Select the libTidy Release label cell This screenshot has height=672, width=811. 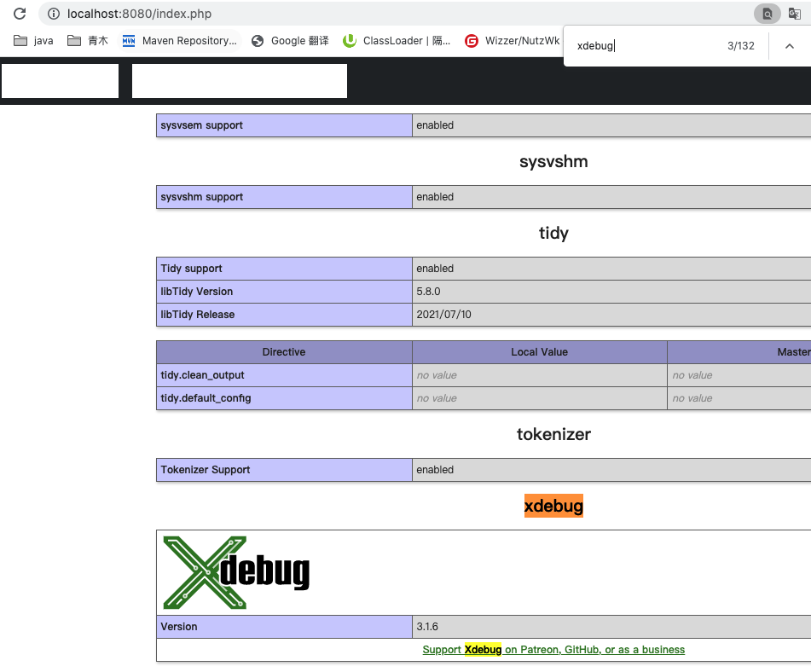pos(284,315)
